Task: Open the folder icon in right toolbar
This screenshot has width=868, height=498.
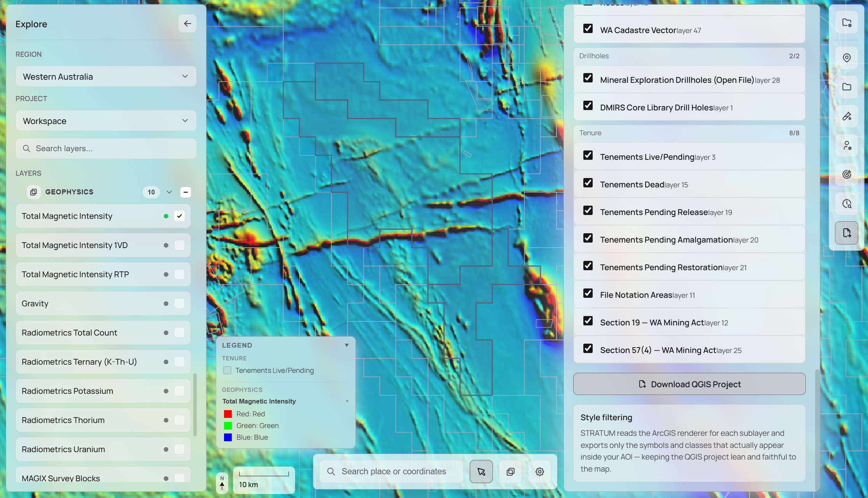Action: 847,87
